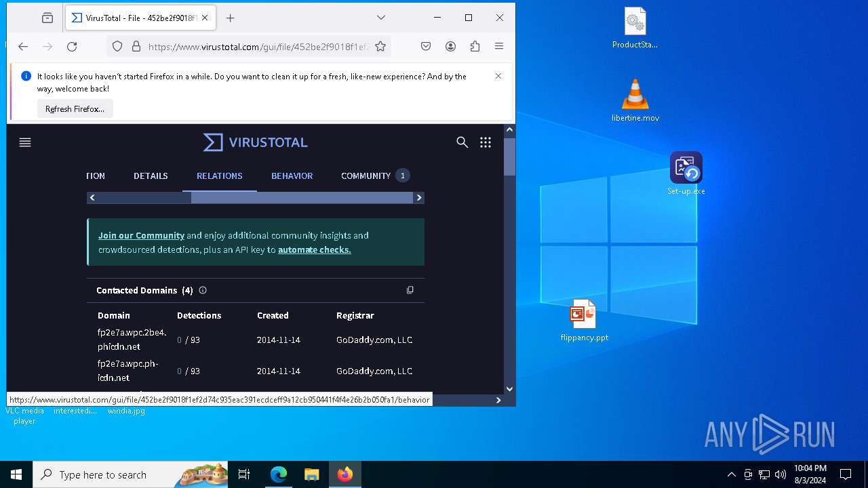Click the horizontal tab scrollbar thumb
868x488 pixels.
302,198
